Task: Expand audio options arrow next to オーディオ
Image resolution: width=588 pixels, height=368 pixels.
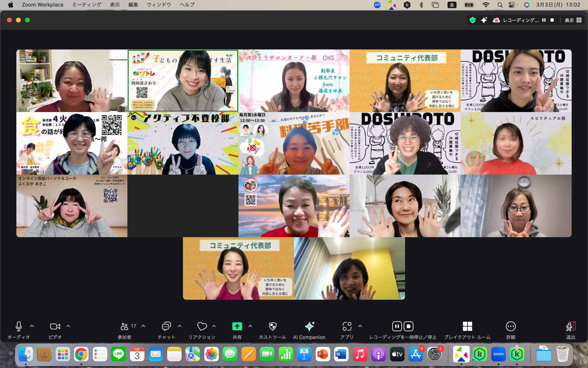Action: pos(32,326)
